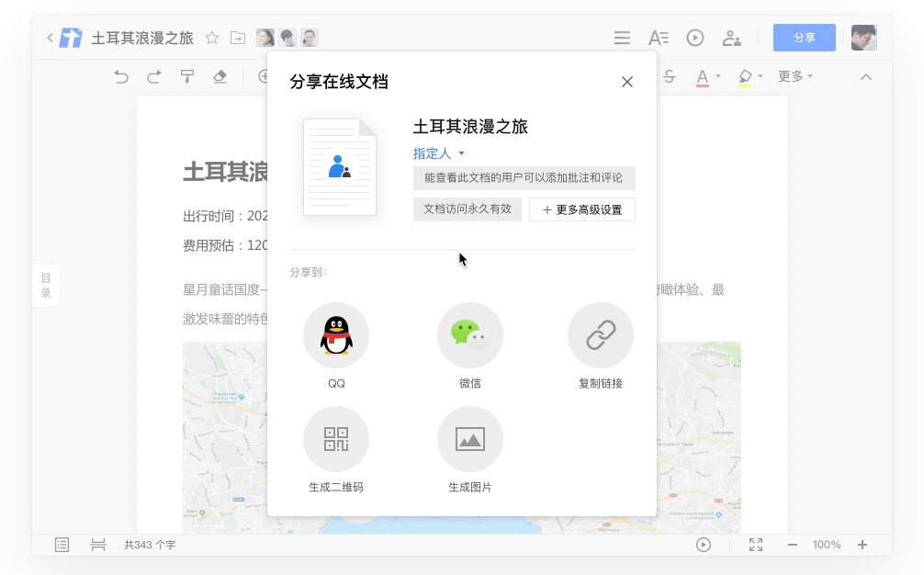Toggle the document favorite star

click(x=212, y=38)
